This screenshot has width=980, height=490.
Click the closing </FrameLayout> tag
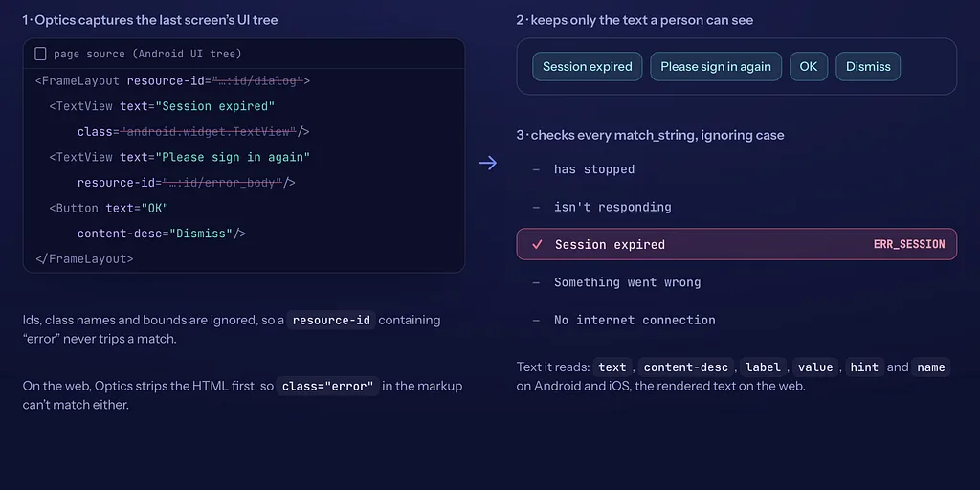click(x=84, y=258)
